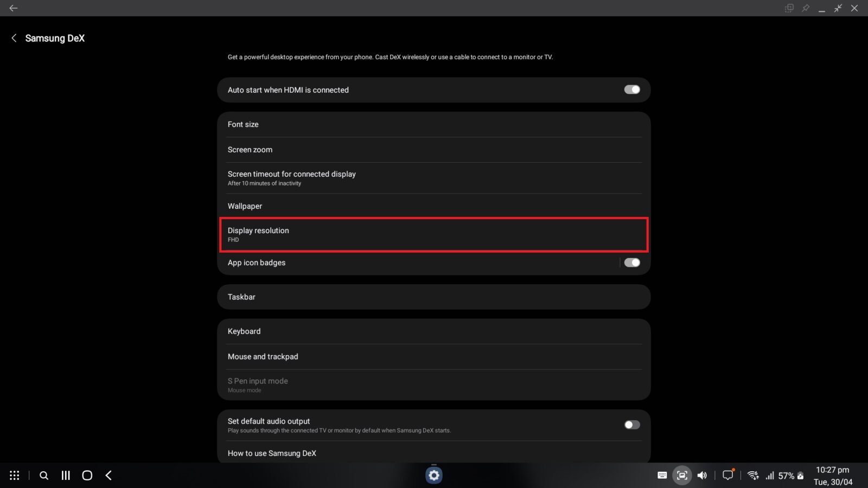Screen dimensions: 868x488
Task: Disable Auto start when HDMI is connected
Action: [x=631, y=89]
